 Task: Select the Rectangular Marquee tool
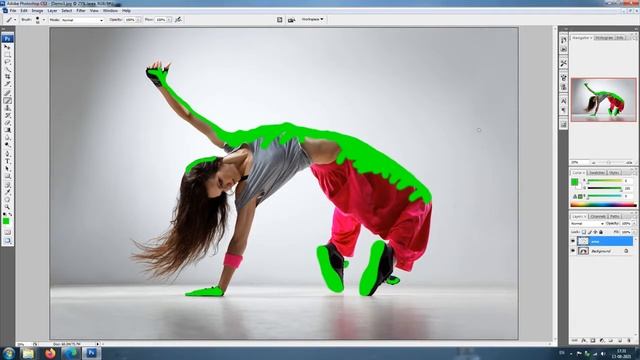[7, 54]
